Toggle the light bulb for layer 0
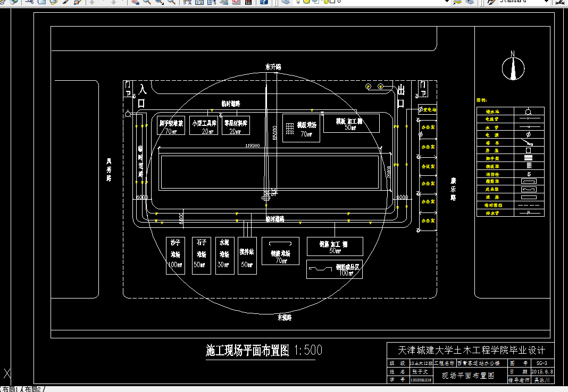 (x=298, y=3)
